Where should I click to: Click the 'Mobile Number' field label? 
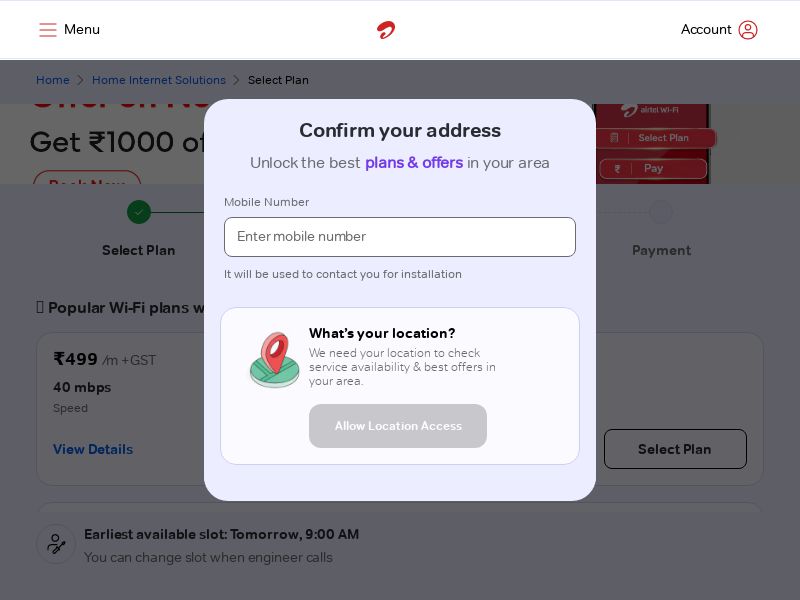pyautogui.click(x=266, y=202)
